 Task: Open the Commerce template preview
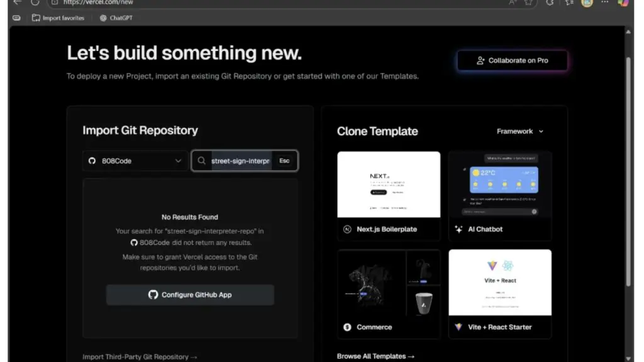tap(389, 283)
